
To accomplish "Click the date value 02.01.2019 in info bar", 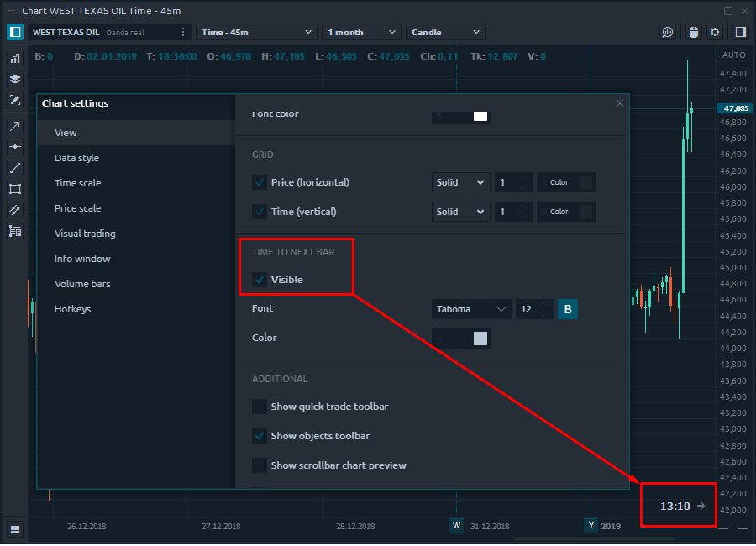I will [112, 56].
